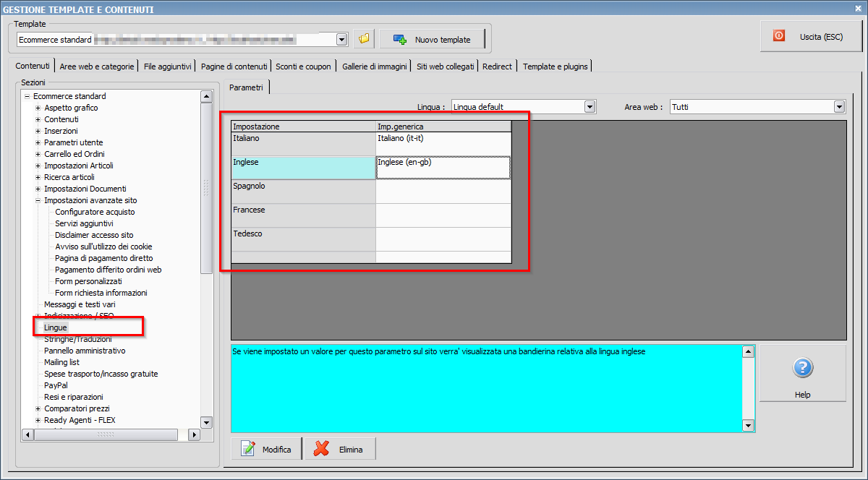Expand the Ready Agenti - FLEX node
The image size is (868, 480).
coord(38,420)
